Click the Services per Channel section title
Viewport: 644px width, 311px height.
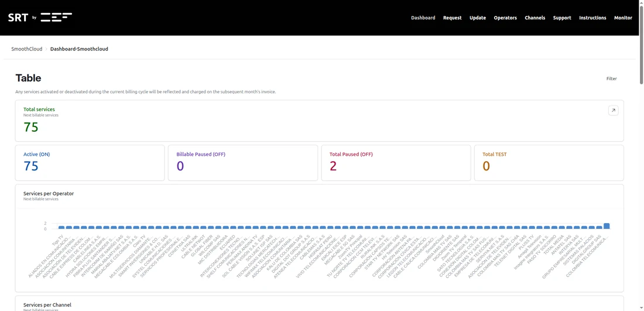pos(47,305)
